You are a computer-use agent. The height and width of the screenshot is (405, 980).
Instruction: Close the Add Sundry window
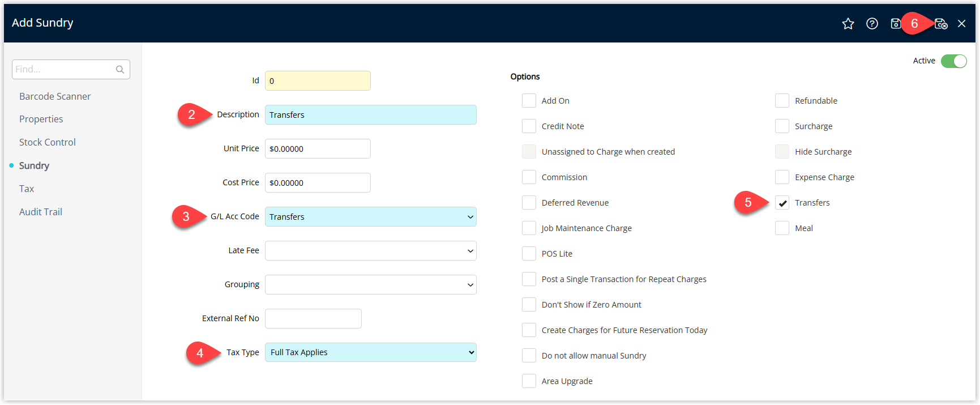click(x=961, y=24)
